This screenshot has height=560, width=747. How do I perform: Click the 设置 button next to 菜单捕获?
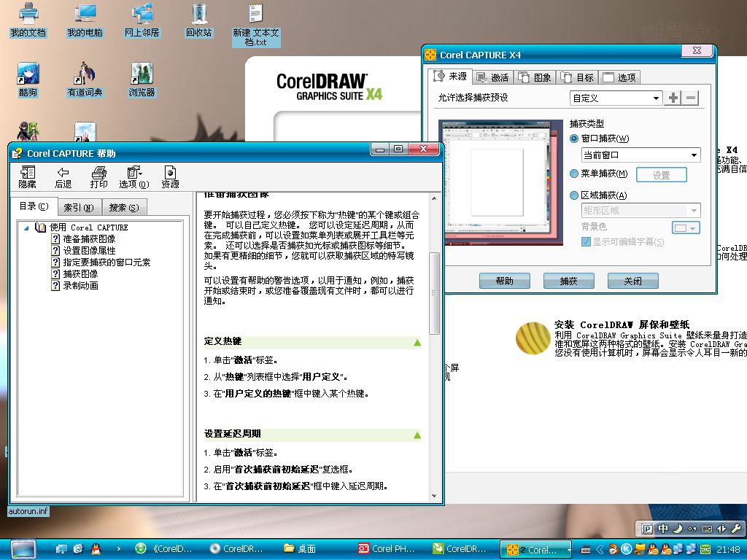[x=661, y=175]
